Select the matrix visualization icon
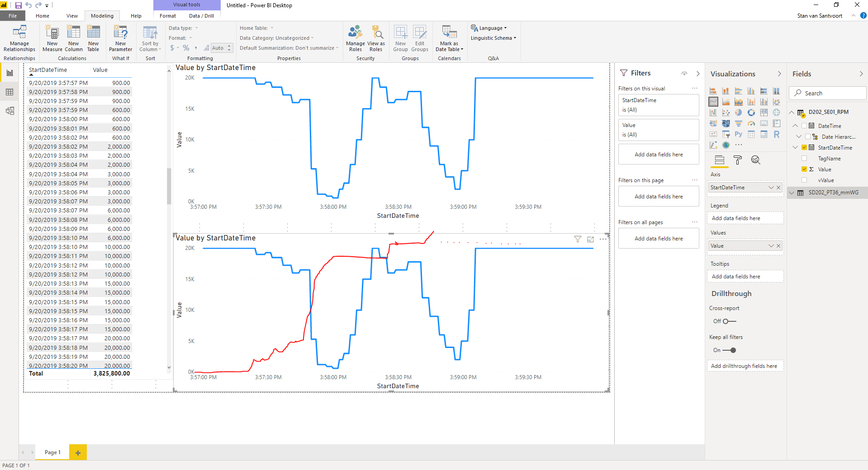 point(764,134)
